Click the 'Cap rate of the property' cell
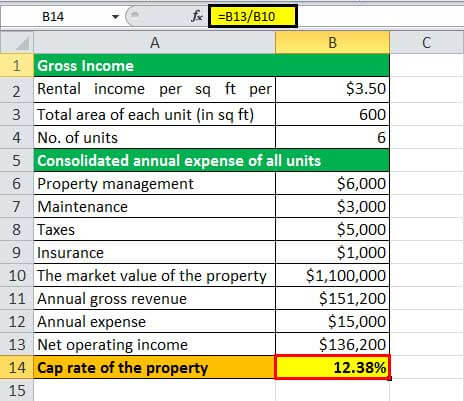Screen dimensions: 464x401 click(x=154, y=367)
